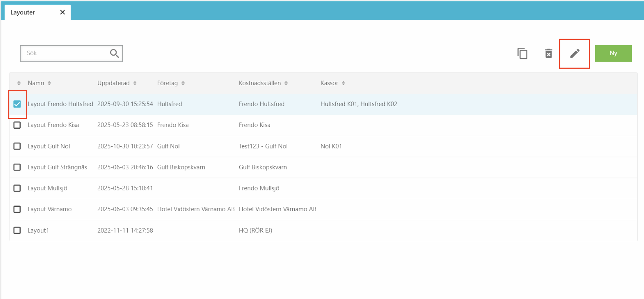The image size is (644, 299).
Task: Check the Layout Frendo Kisa checkbox
Action: click(x=17, y=125)
